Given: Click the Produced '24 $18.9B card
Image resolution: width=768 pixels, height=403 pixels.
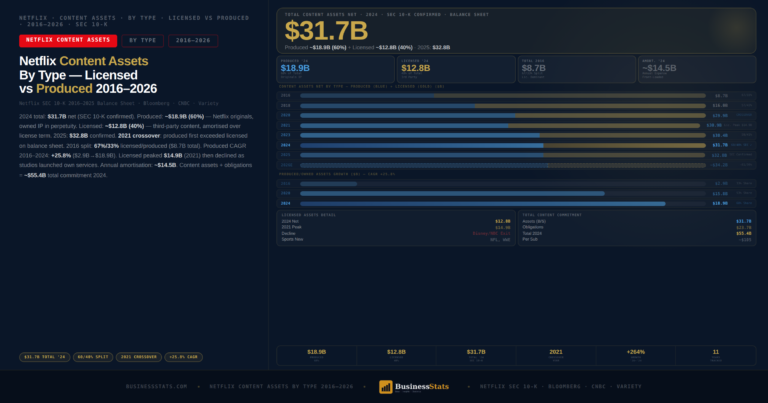Looking at the screenshot, I should pyautogui.click(x=336, y=69).
